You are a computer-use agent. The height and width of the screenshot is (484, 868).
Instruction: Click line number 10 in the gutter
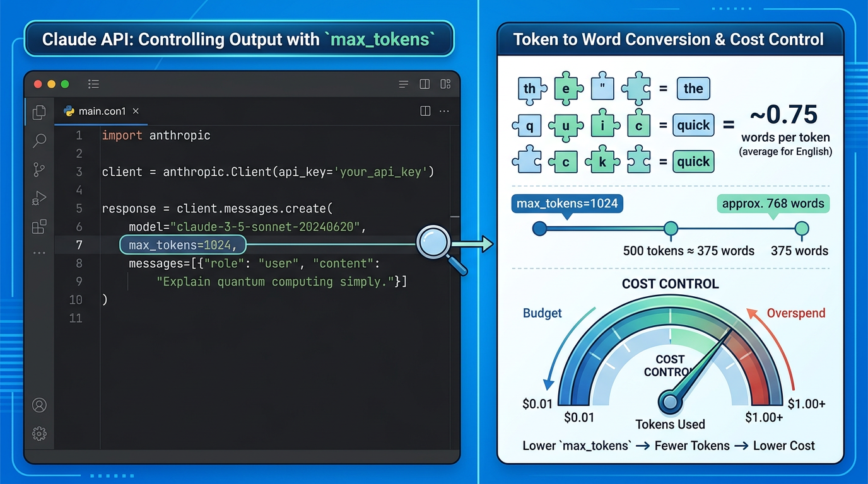coord(76,300)
